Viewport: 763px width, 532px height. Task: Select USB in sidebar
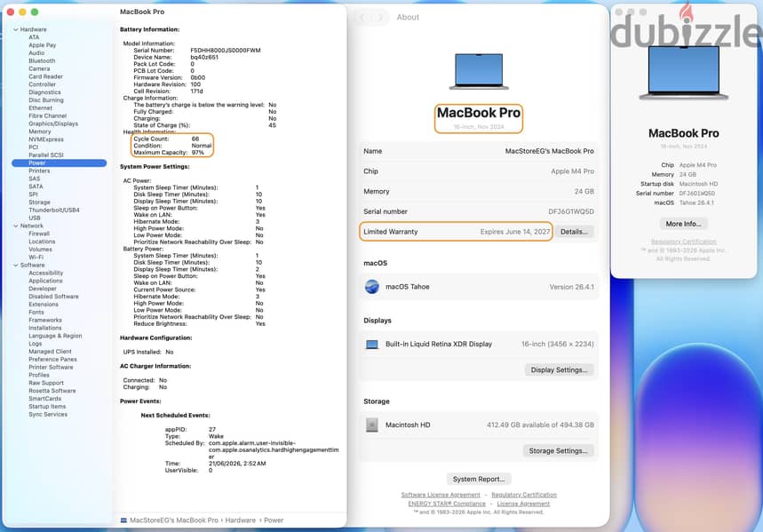pos(35,218)
